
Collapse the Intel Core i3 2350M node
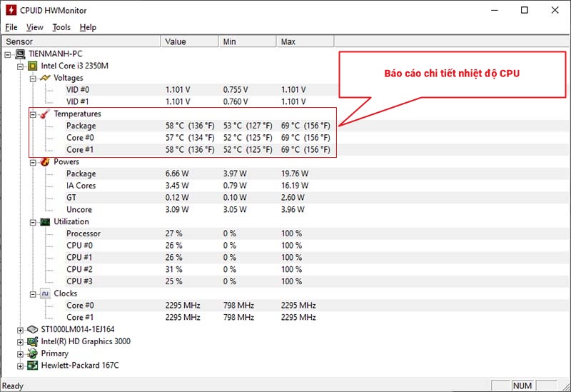click(21, 66)
